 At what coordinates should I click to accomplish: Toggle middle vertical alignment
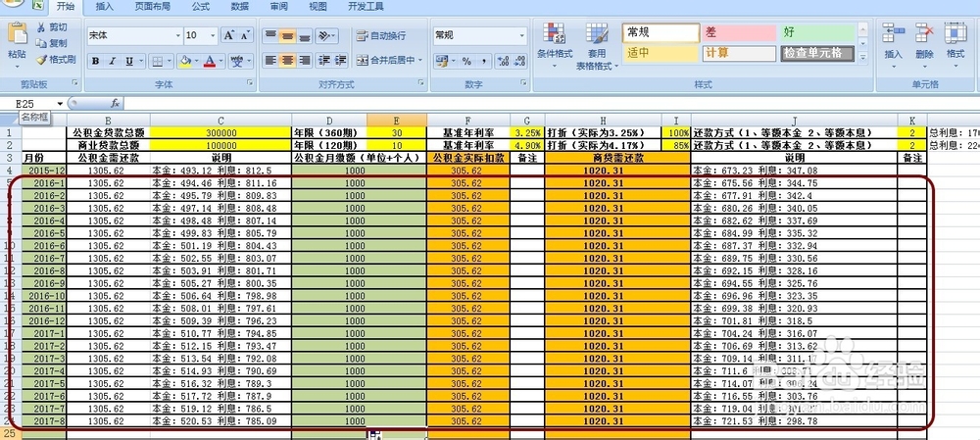(287, 35)
